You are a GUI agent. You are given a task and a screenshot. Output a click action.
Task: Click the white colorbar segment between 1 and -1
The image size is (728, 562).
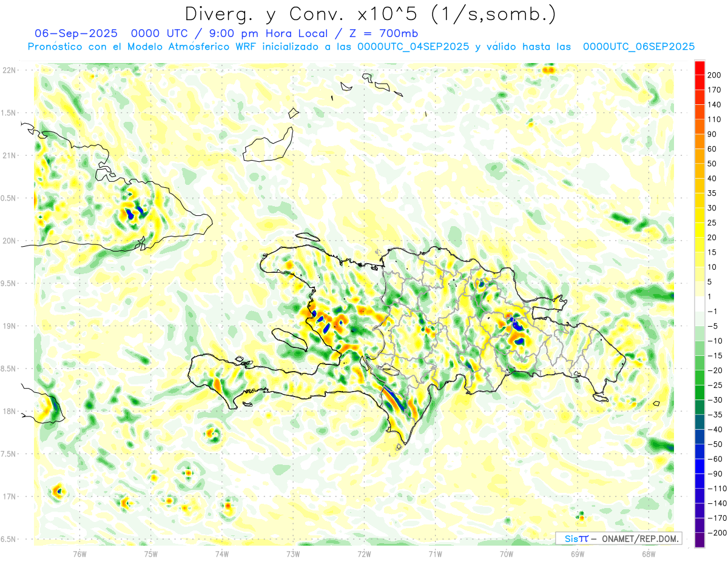[699, 304]
